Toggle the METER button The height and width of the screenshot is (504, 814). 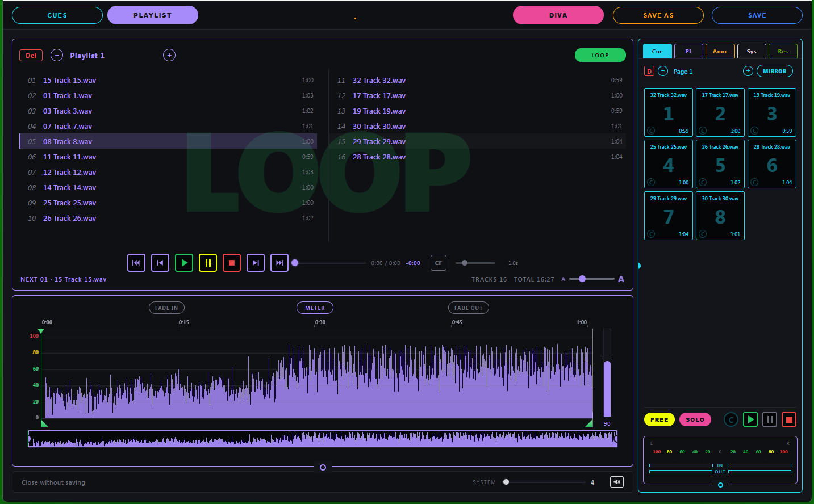coord(315,308)
